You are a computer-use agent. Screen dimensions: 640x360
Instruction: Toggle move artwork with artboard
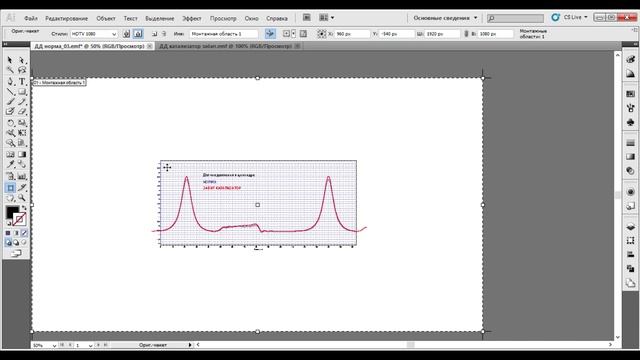click(270, 34)
